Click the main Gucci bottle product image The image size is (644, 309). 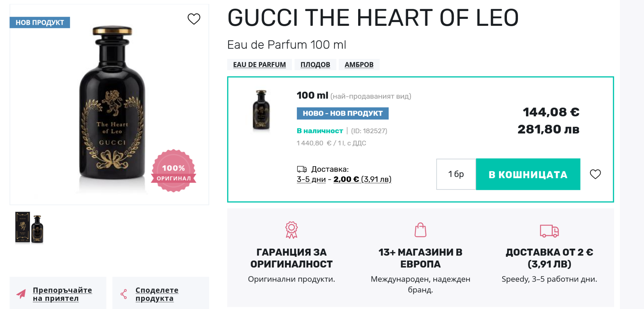pyautogui.click(x=112, y=104)
